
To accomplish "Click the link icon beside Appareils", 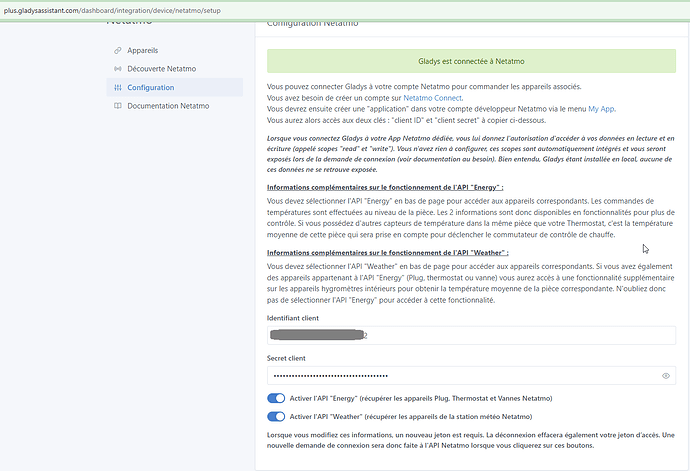I will [x=118, y=50].
